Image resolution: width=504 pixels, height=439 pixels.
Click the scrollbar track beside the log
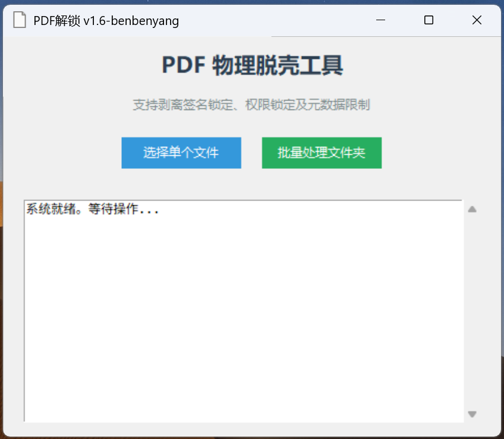pos(472,309)
